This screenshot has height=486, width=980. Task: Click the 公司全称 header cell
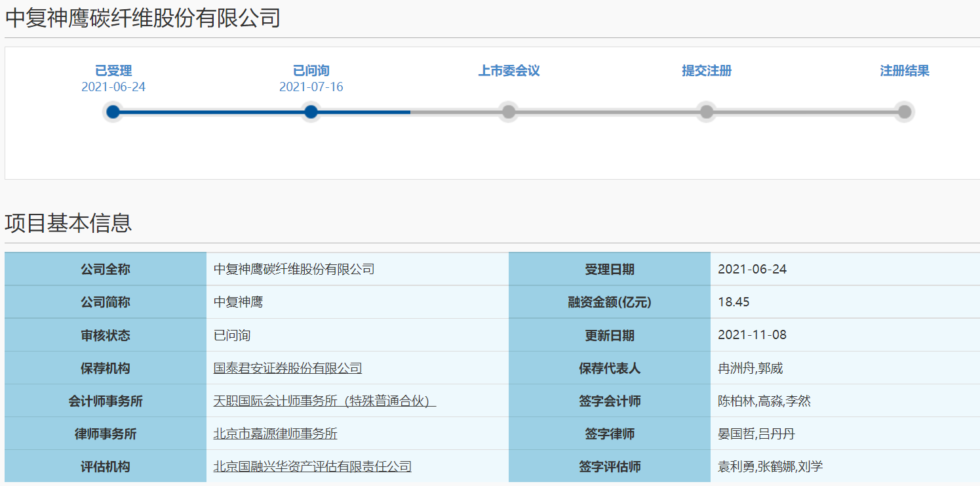(x=106, y=270)
